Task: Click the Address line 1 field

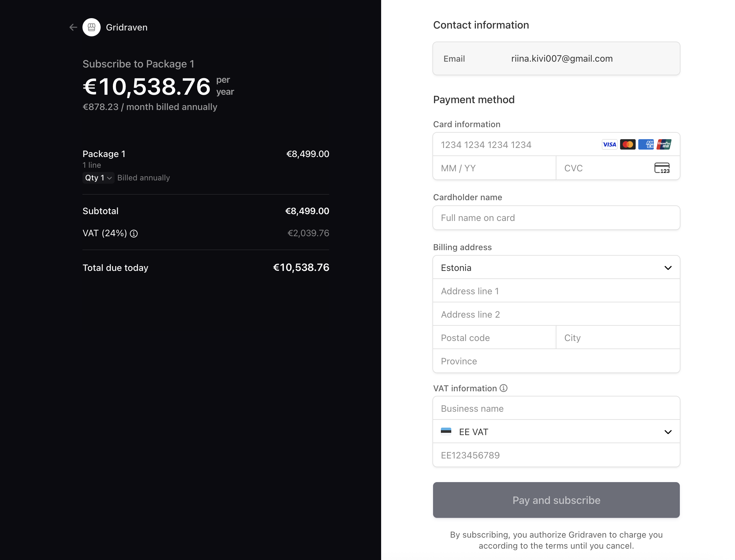Action: (x=556, y=291)
